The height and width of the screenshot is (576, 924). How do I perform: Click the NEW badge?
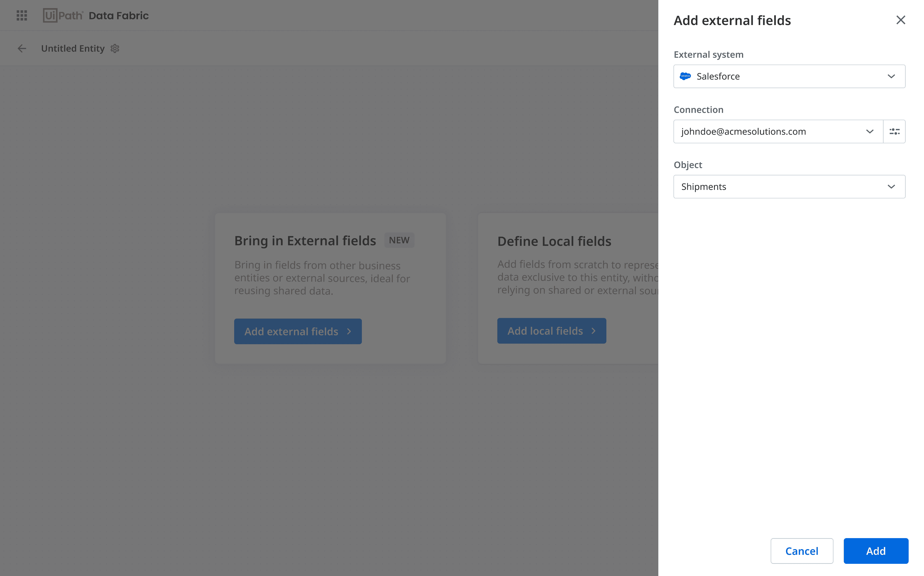399,240
